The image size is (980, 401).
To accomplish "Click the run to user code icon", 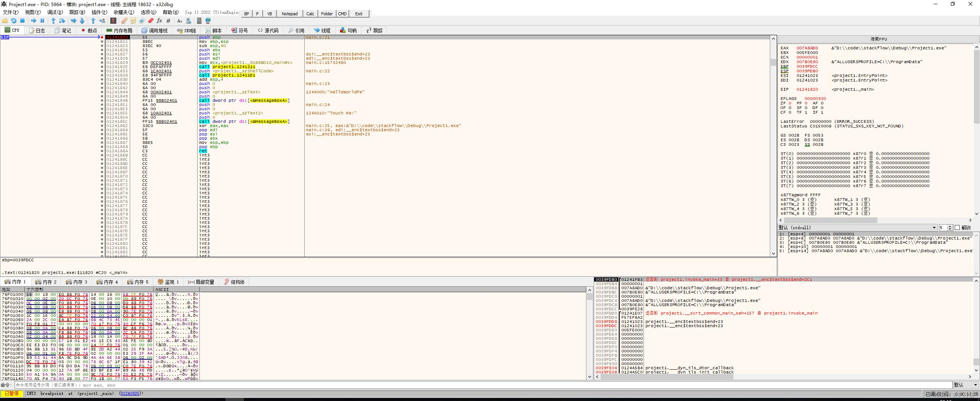I will click(x=102, y=21).
